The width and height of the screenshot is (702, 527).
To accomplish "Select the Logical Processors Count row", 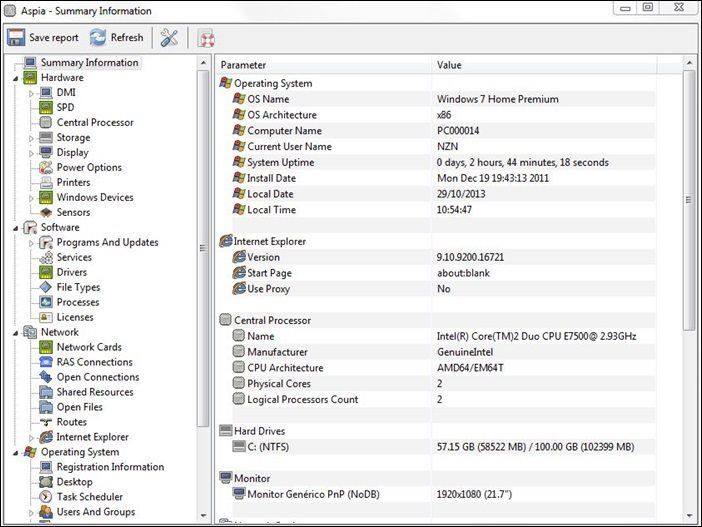I will click(443, 399).
